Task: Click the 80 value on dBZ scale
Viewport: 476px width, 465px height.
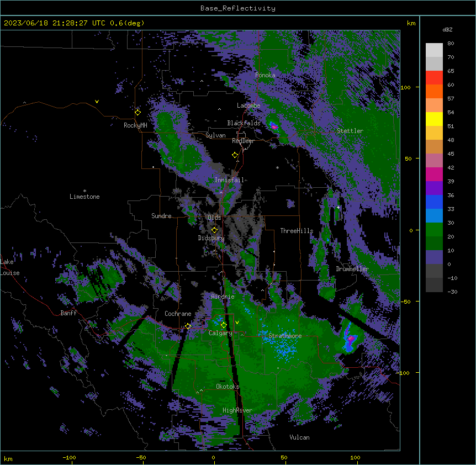Action: pyautogui.click(x=451, y=44)
